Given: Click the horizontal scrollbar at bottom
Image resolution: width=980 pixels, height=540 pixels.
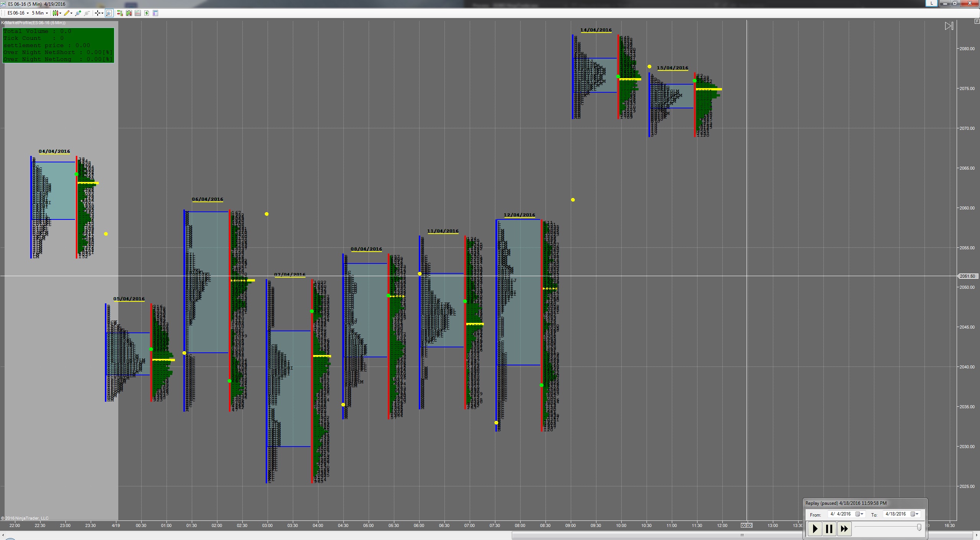Looking at the screenshot, I should [x=742, y=535].
